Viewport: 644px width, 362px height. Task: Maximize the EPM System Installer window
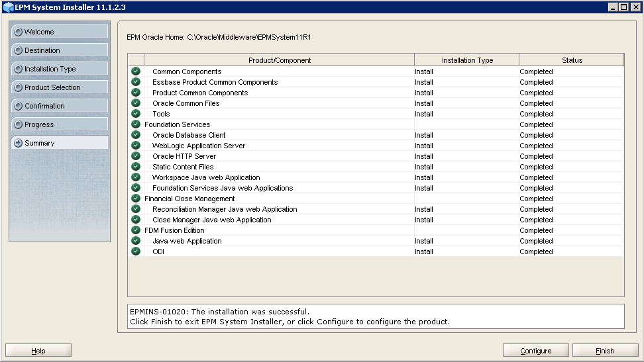coord(623,7)
